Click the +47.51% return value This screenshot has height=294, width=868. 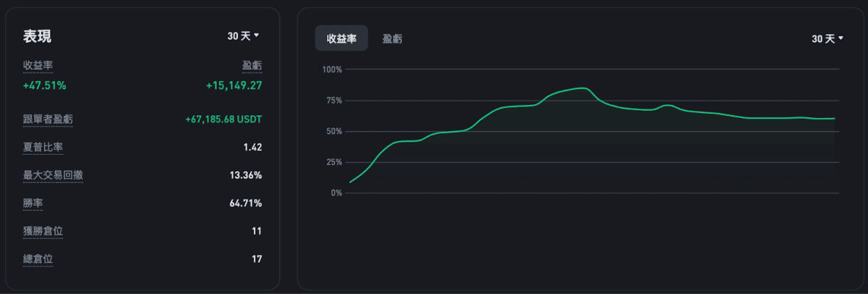[x=45, y=85]
